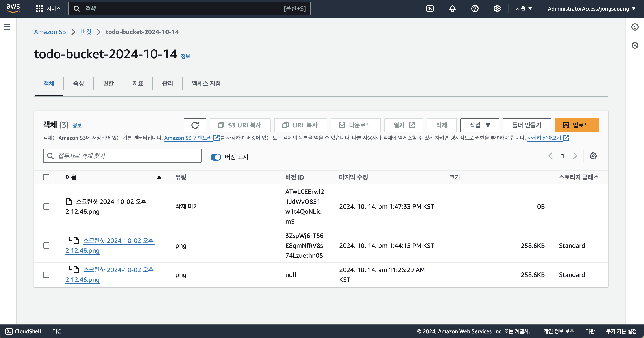
Task: Toggle the 버전 표시 switch
Action: pyautogui.click(x=216, y=157)
